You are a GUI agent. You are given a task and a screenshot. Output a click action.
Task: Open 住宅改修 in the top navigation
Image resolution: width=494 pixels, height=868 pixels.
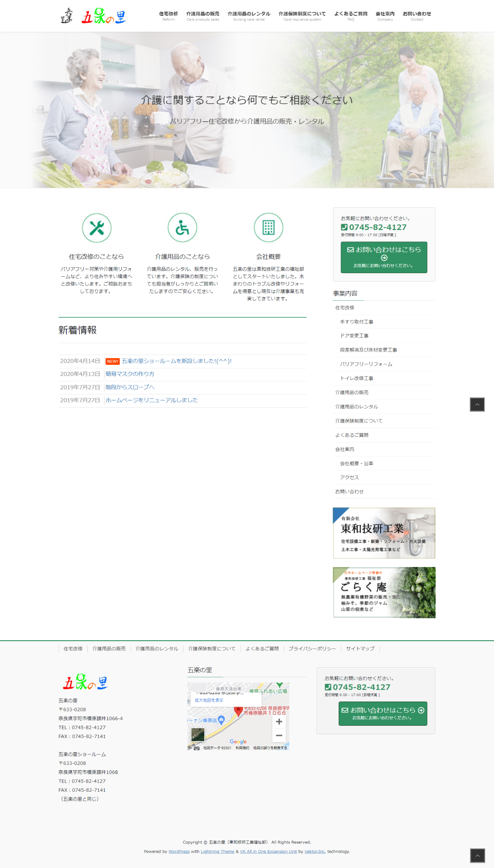pyautogui.click(x=168, y=16)
